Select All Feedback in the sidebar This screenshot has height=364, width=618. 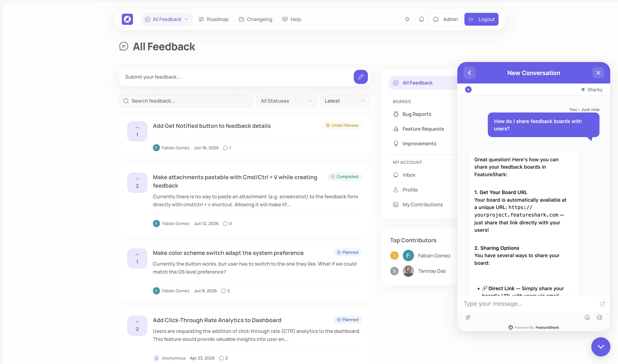click(423, 83)
